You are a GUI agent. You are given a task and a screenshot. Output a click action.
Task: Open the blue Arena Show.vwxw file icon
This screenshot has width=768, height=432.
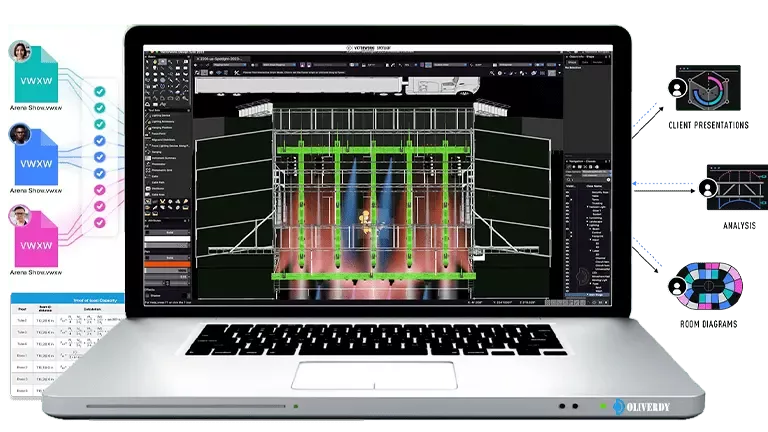[x=36, y=158]
